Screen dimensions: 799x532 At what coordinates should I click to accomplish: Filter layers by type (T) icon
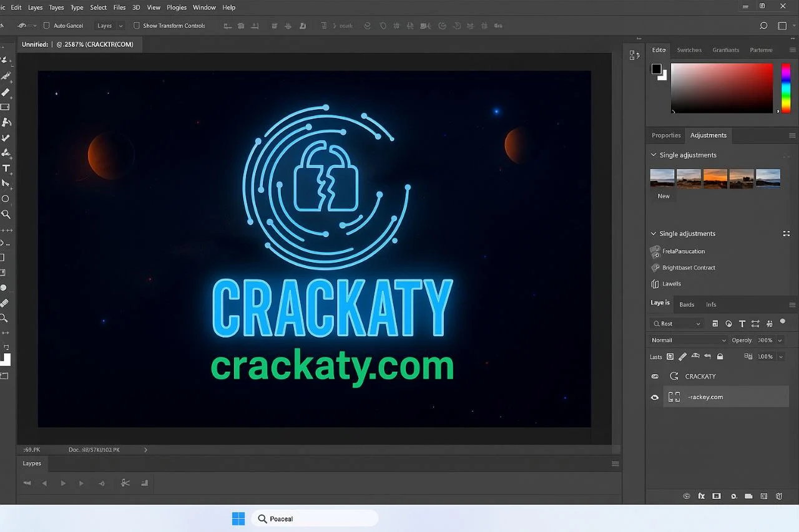pyautogui.click(x=742, y=324)
